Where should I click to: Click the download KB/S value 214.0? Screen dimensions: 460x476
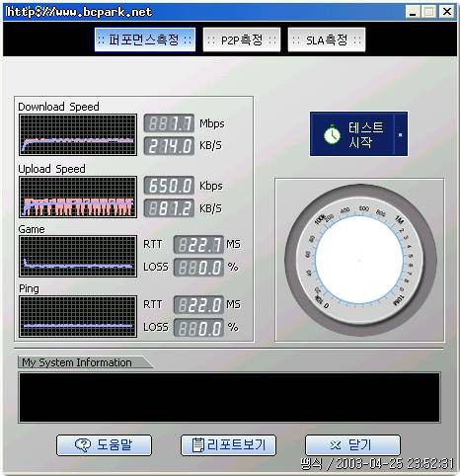169,146
